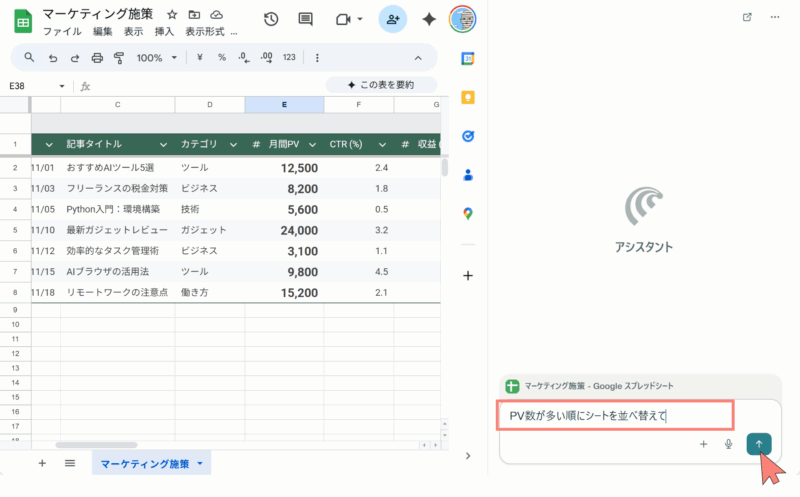Click the Gemini sparkle icon
800x497 pixels.
coord(429,19)
